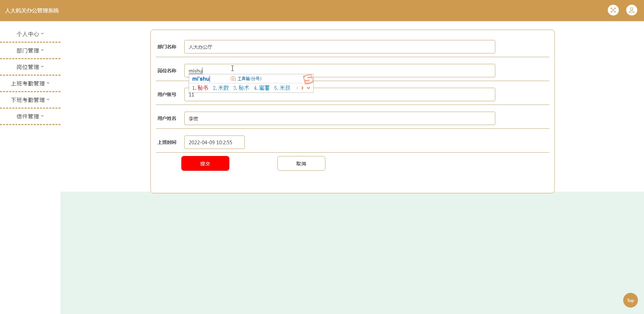Click the mi'shu pinyin composition text
Viewport: 644px width, 314px height.
pyautogui.click(x=201, y=79)
